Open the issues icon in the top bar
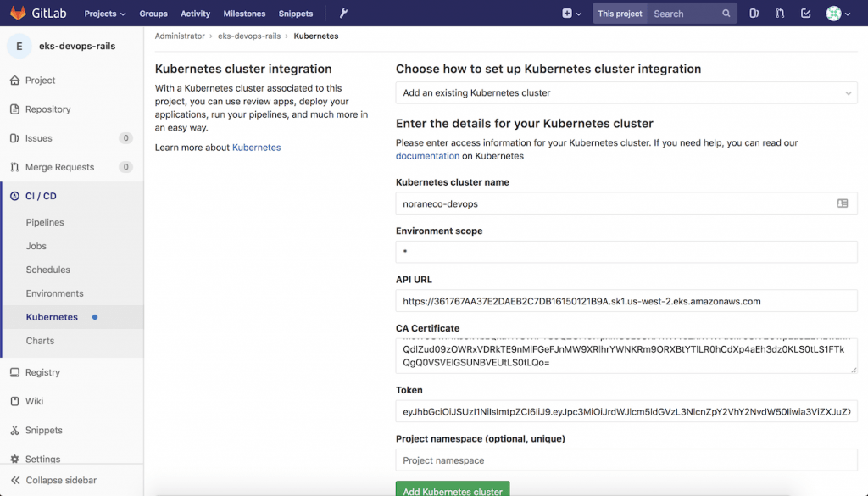 coord(754,14)
